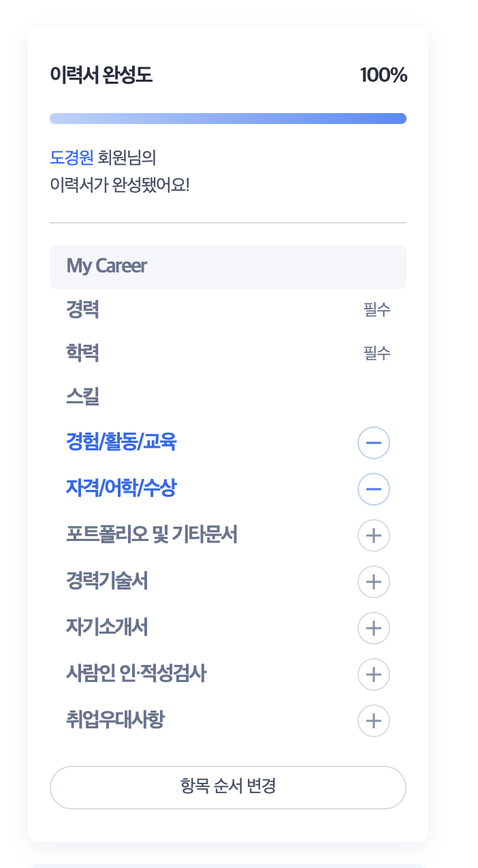Viewport: 478px width, 868px height.
Task: Go to the 경력 section
Action: [x=82, y=309]
